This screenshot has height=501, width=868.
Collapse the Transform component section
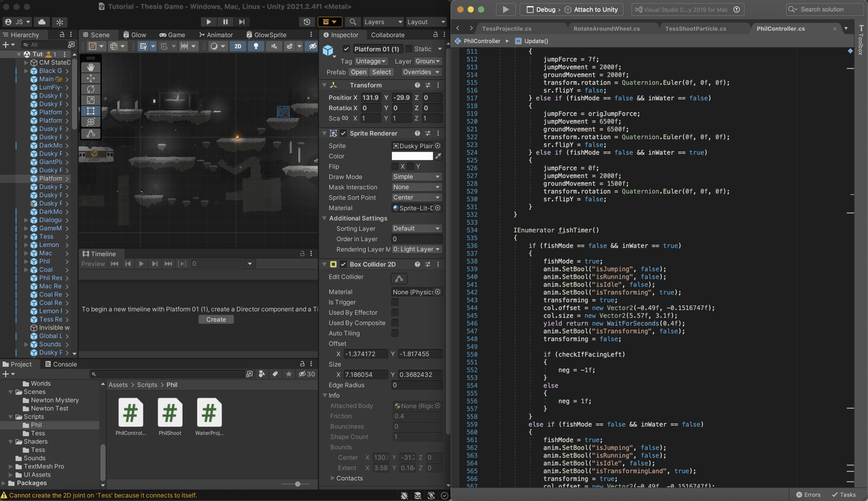coord(325,85)
